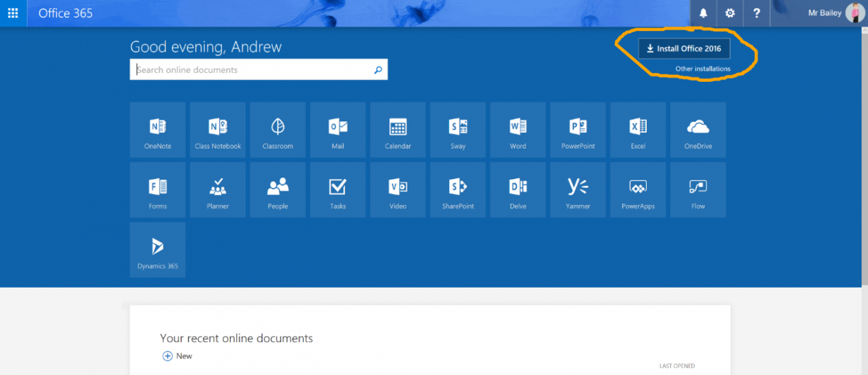Open the Mail tile

[x=338, y=130]
